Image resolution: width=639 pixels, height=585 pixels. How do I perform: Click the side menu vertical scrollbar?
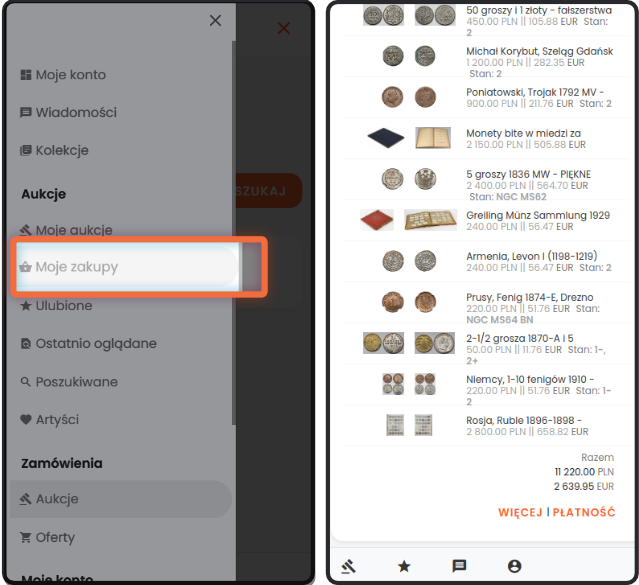[234, 232]
